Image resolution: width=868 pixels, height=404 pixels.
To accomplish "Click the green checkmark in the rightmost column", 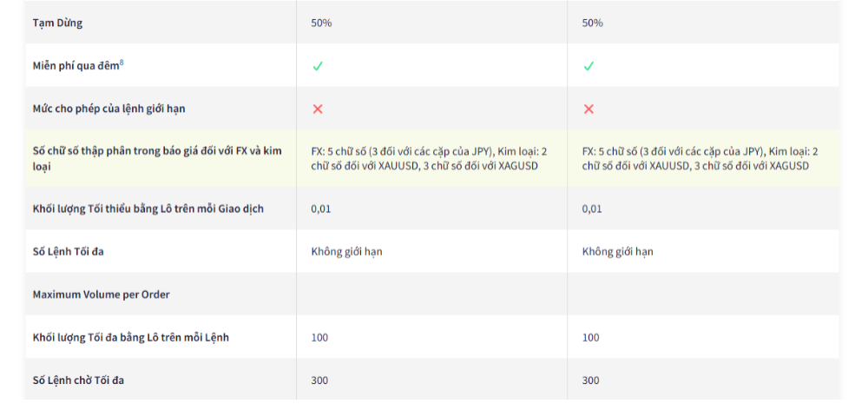I will 589,66.
